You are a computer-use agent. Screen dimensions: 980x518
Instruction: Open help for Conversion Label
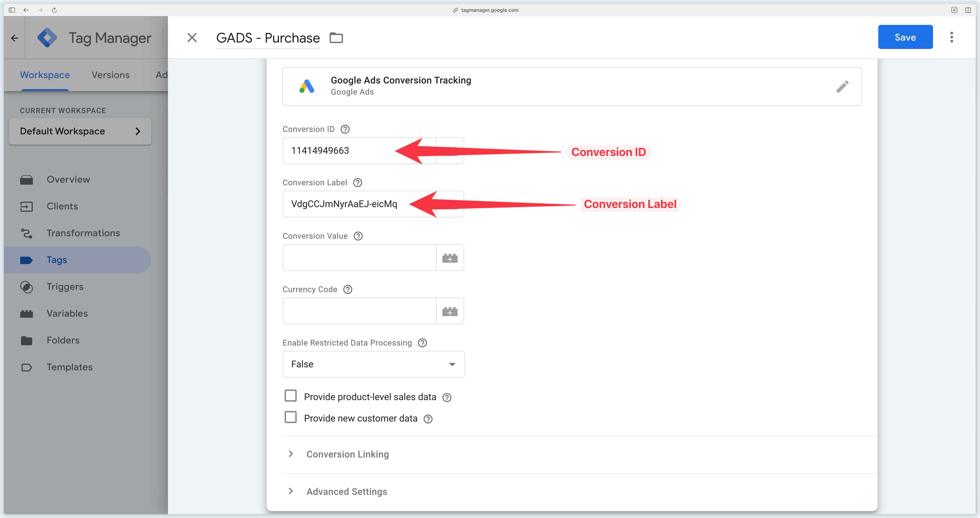[x=357, y=183]
